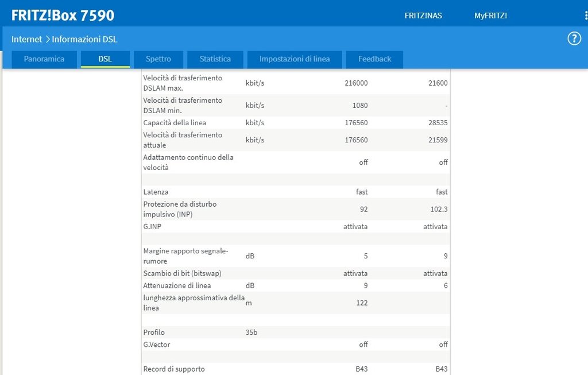The width and height of the screenshot is (588, 375).
Task: Open the three-dot menu in the header
Action: 585,16
